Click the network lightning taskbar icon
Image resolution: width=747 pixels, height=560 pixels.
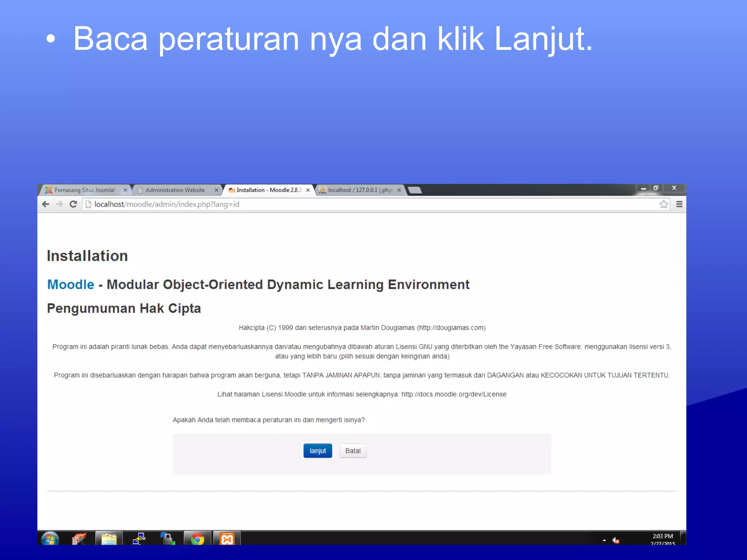(x=139, y=538)
